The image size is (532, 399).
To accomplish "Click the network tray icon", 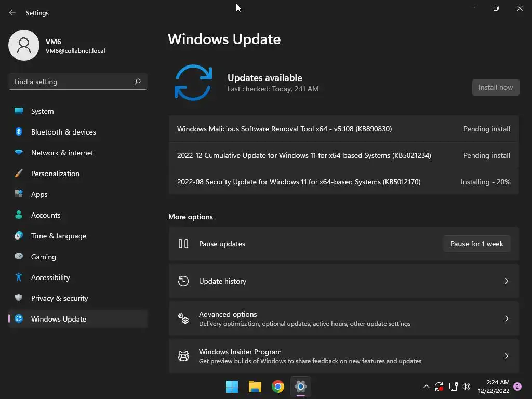I will click(453, 387).
